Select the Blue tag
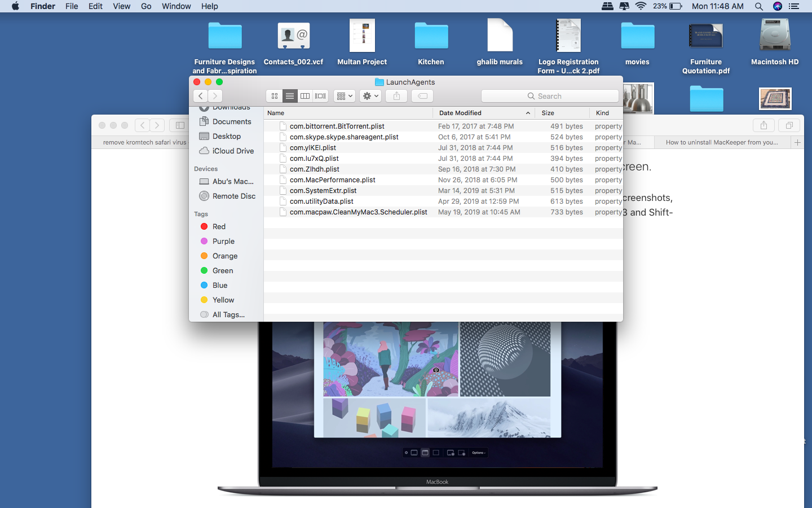This screenshot has width=812, height=508. pos(214,285)
